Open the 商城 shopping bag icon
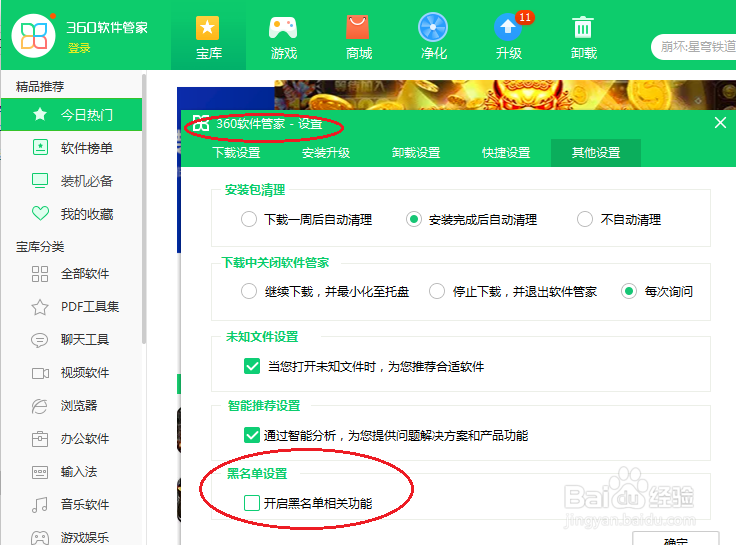 358,27
